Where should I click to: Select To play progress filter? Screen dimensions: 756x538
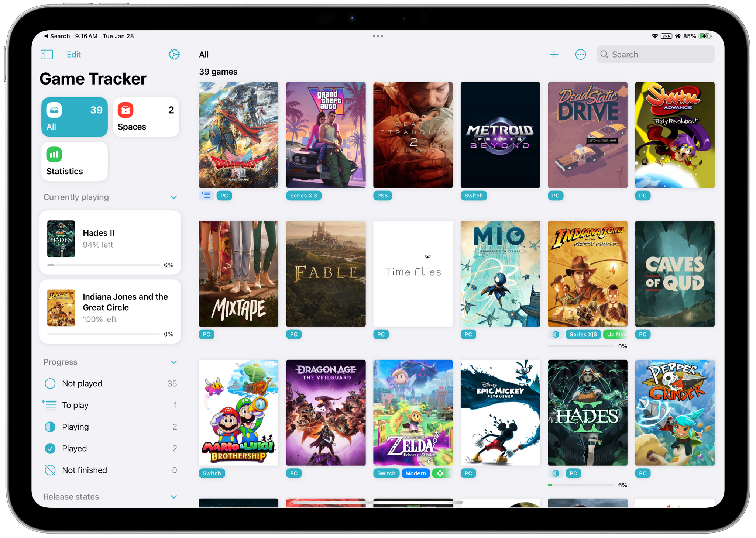(x=110, y=405)
